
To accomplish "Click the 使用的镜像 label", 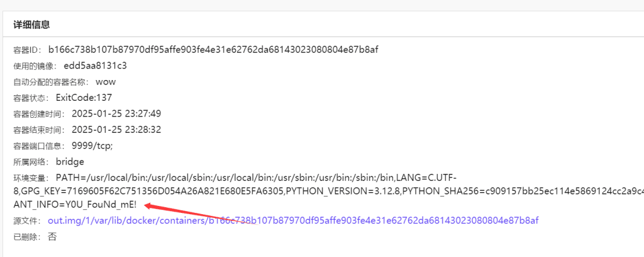I will point(35,66).
